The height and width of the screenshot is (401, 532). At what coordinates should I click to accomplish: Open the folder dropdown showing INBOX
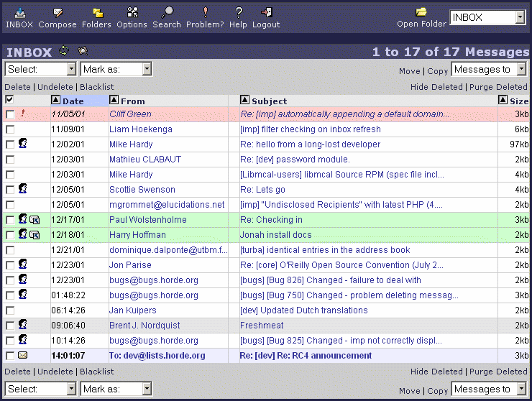coord(488,17)
